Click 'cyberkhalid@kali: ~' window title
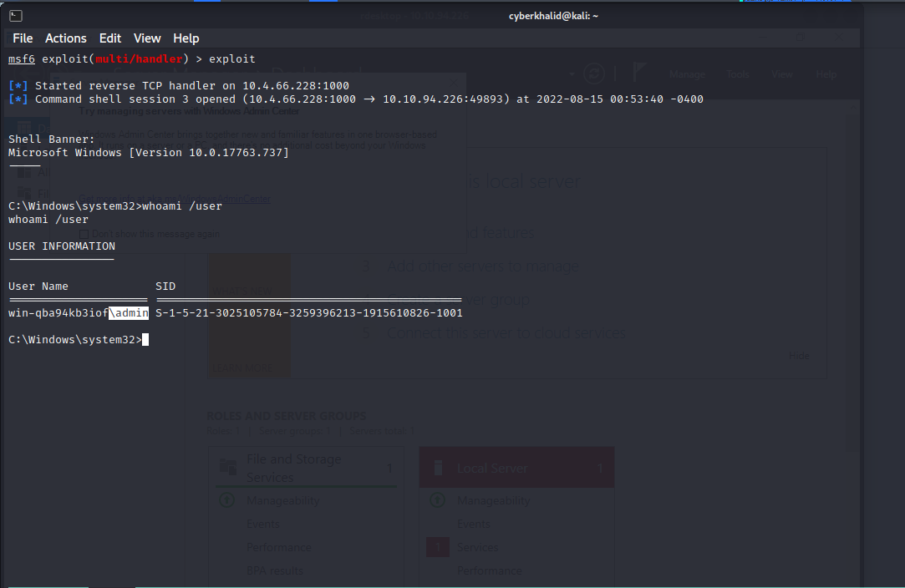The width and height of the screenshot is (905, 588). tap(553, 16)
